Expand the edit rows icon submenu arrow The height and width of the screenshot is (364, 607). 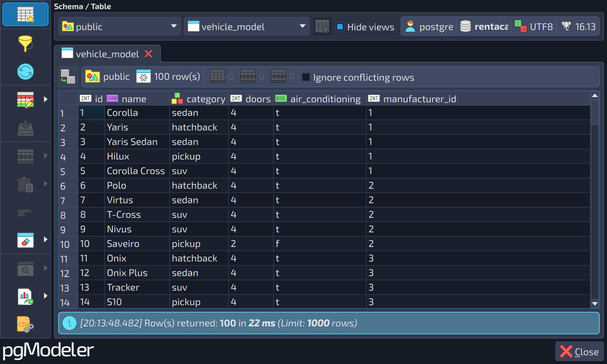pos(46,99)
